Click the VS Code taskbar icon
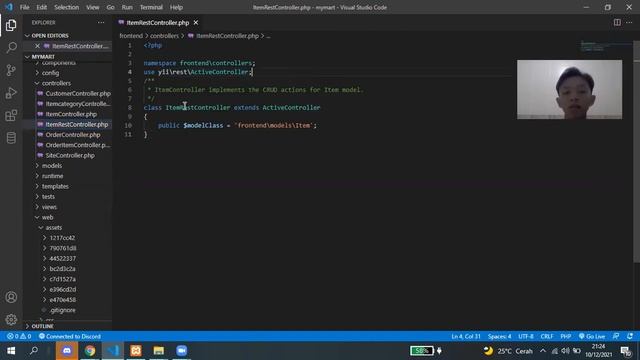 point(113,351)
